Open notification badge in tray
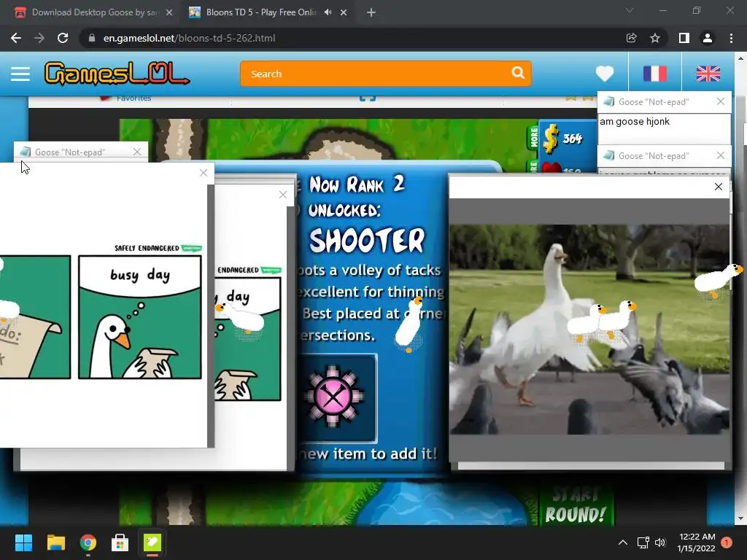The width and height of the screenshot is (747, 560). 727,542
